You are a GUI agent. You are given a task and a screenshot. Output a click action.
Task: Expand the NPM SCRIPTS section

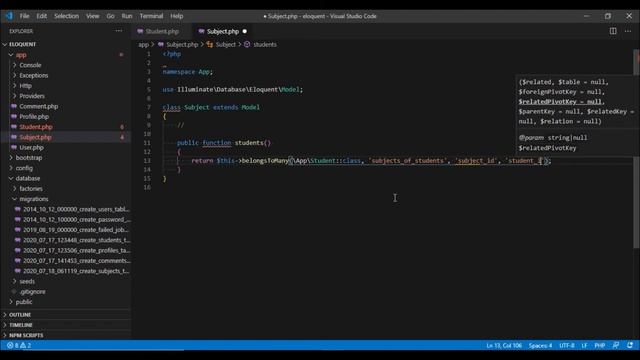26,335
